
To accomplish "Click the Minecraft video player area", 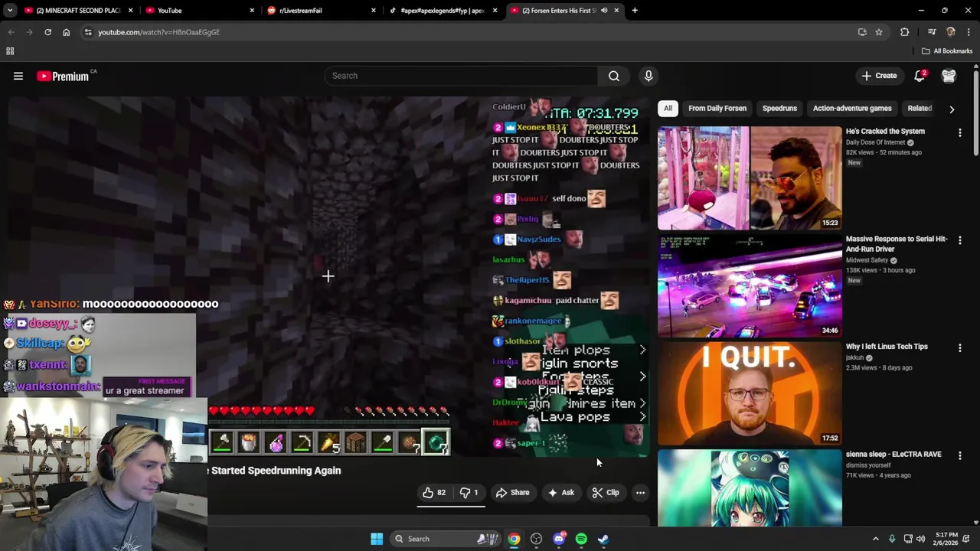I will [x=328, y=276].
